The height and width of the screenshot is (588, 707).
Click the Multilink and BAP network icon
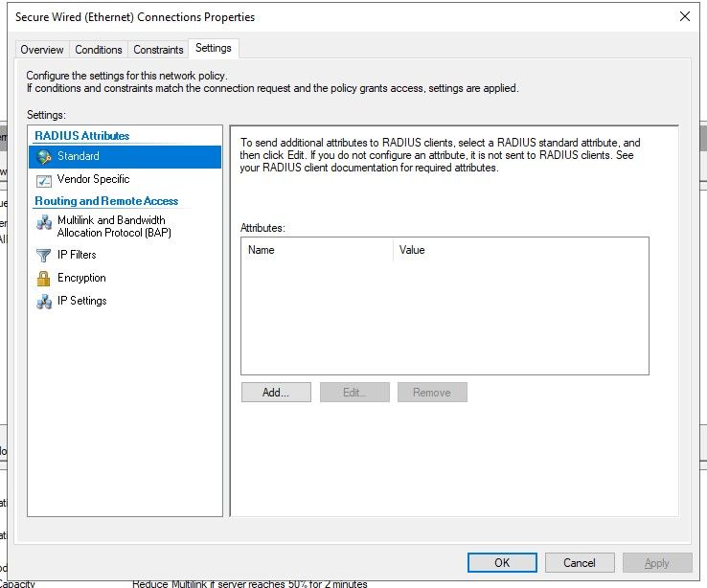(43, 223)
